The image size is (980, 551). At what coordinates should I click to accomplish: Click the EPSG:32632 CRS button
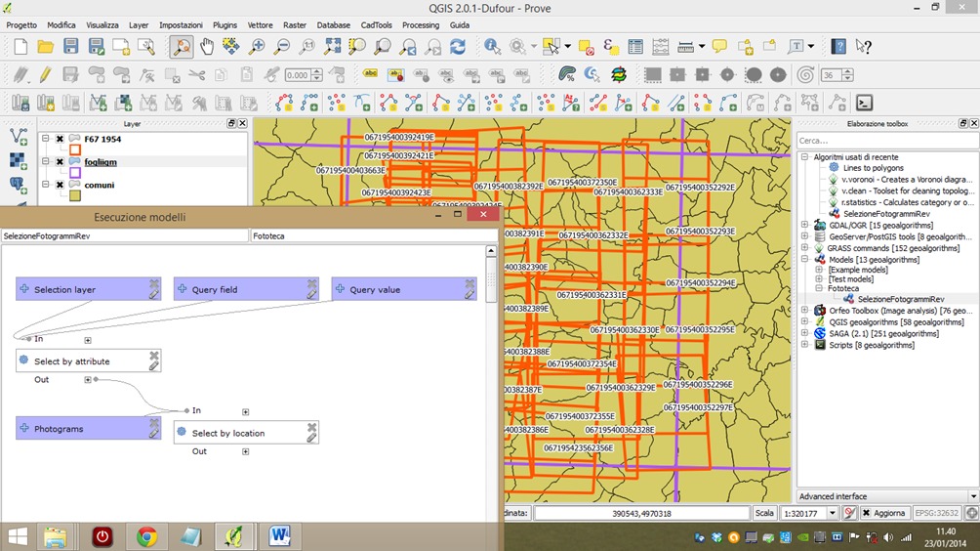(936, 513)
